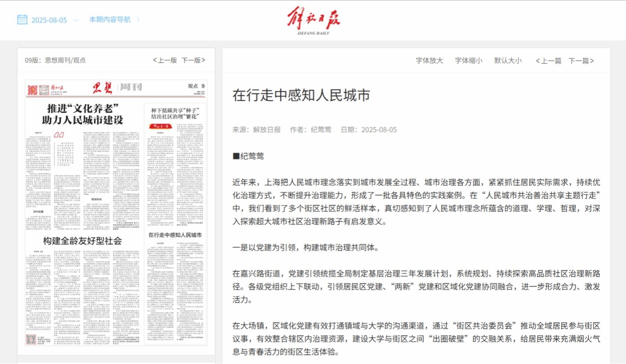Open 本期内容导航 navigation menu
The image size is (626, 364).
[x=110, y=19]
